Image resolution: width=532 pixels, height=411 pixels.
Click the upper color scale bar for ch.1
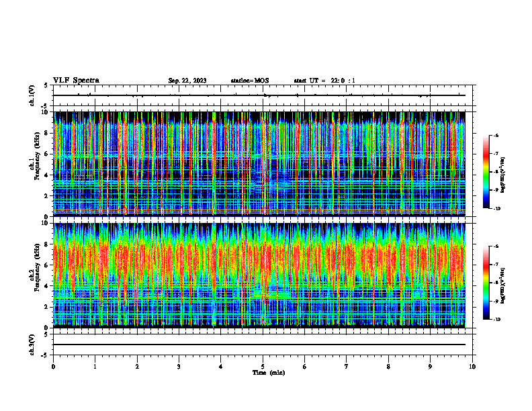[x=486, y=172]
